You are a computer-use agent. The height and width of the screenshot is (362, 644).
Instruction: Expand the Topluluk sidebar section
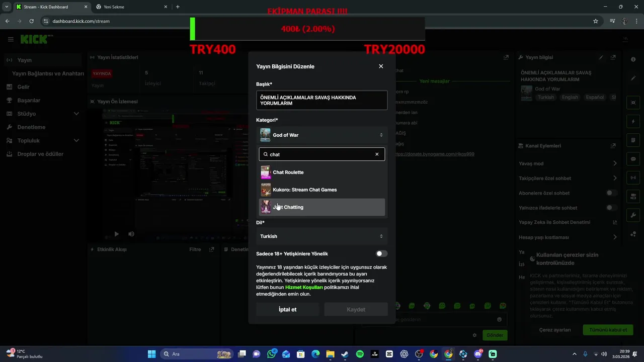point(44,141)
